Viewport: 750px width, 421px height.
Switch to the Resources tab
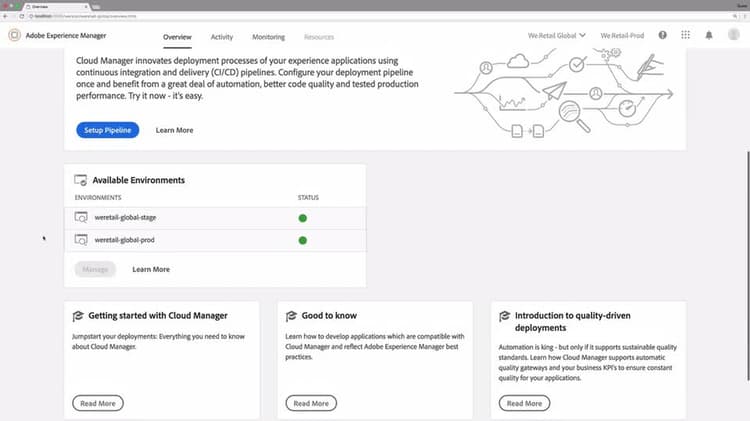[x=319, y=37]
